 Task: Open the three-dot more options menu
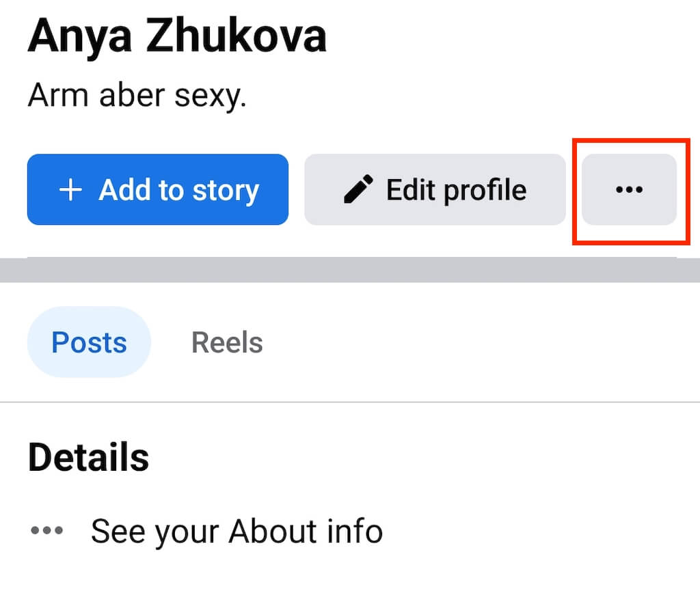point(629,190)
